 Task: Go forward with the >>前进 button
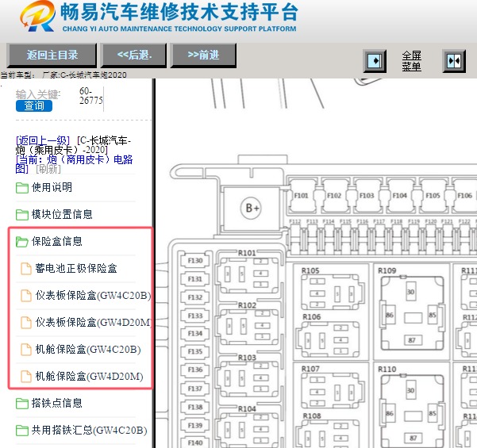pos(203,56)
